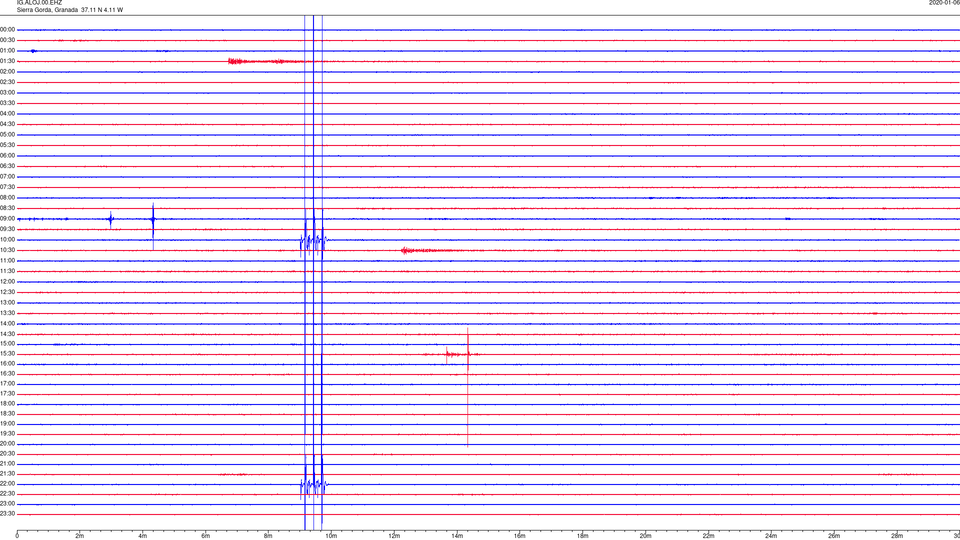960x540 pixels.
Task: Click the blue pulse cluster on the 22:00 trace
Action: click(x=313, y=486)
